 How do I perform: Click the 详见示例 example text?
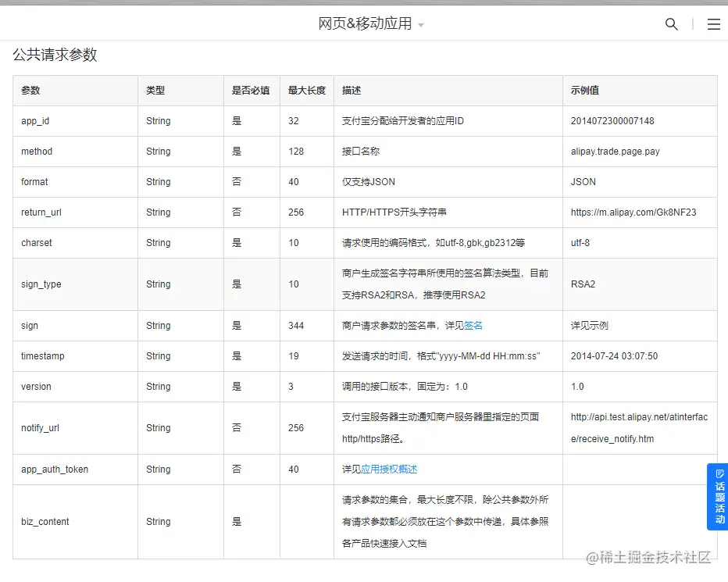click(590, 326)
